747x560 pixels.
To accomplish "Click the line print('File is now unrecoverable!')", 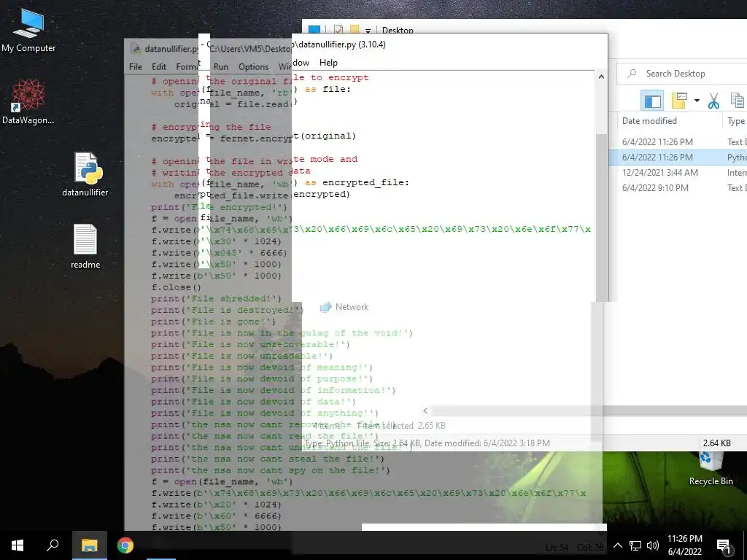I will [x=250, y=344].
